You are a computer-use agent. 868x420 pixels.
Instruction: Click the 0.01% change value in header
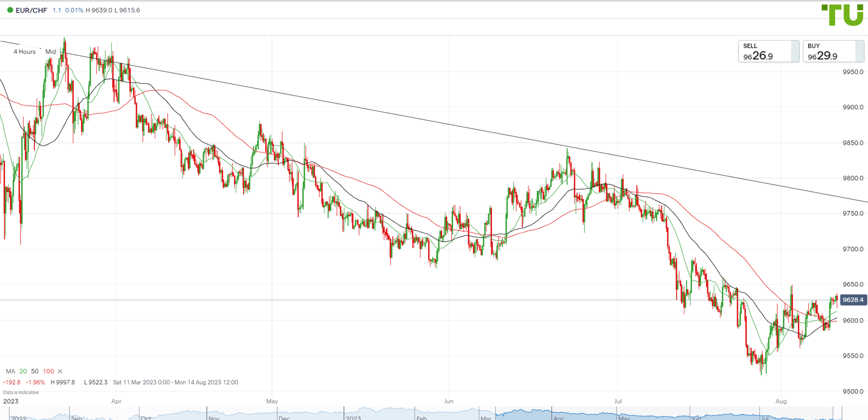tap(74, 10)
